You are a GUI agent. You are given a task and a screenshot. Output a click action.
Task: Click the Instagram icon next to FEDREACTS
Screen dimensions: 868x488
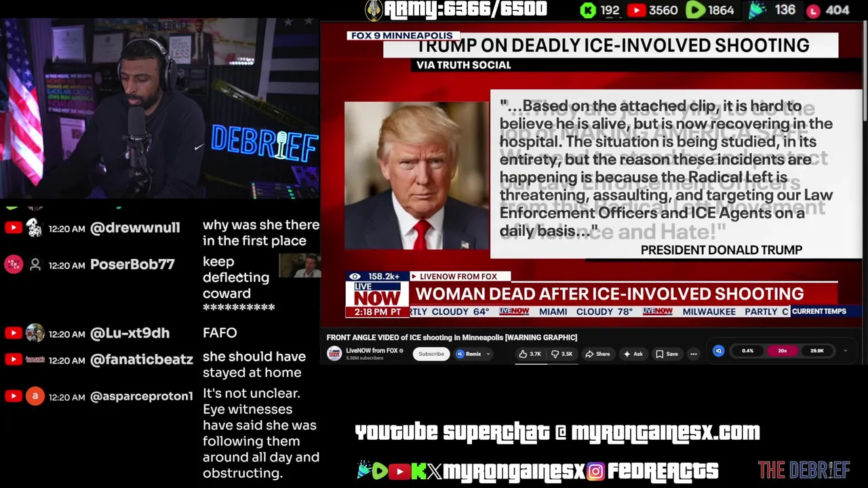595,471
